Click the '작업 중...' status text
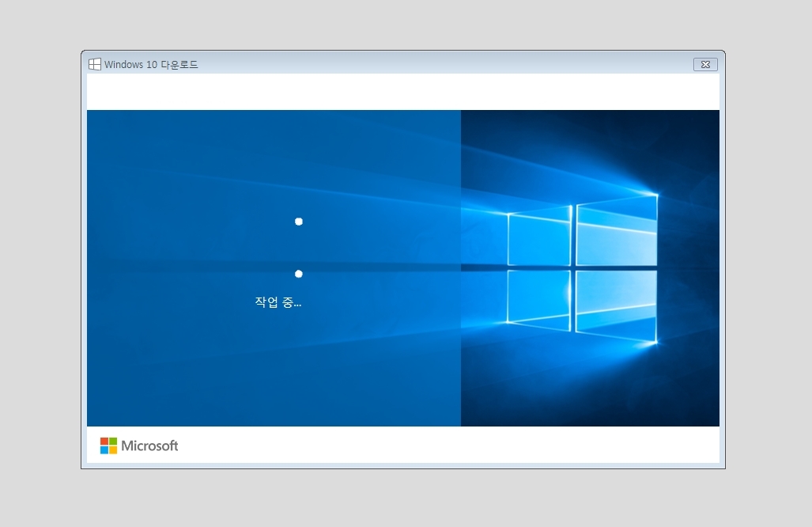 [278, 301]
